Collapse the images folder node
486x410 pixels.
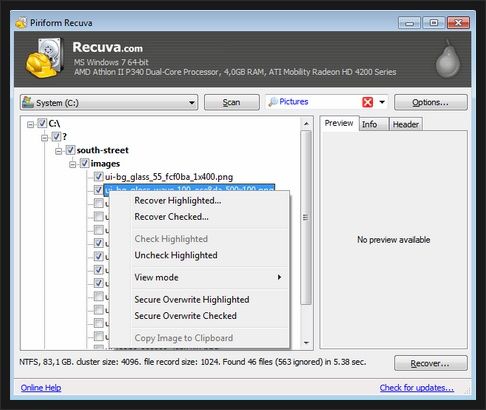click(x=72, y=164)
